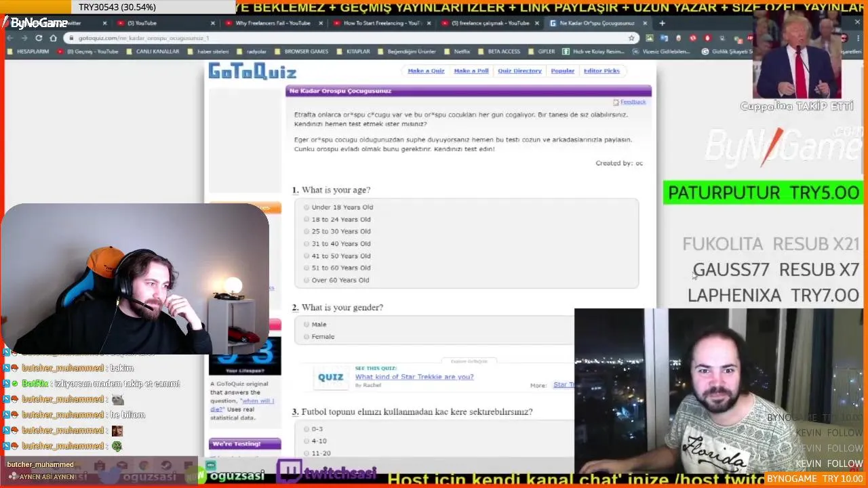Select 'Under 18 Years Old' age option

(x=307, y=207)
